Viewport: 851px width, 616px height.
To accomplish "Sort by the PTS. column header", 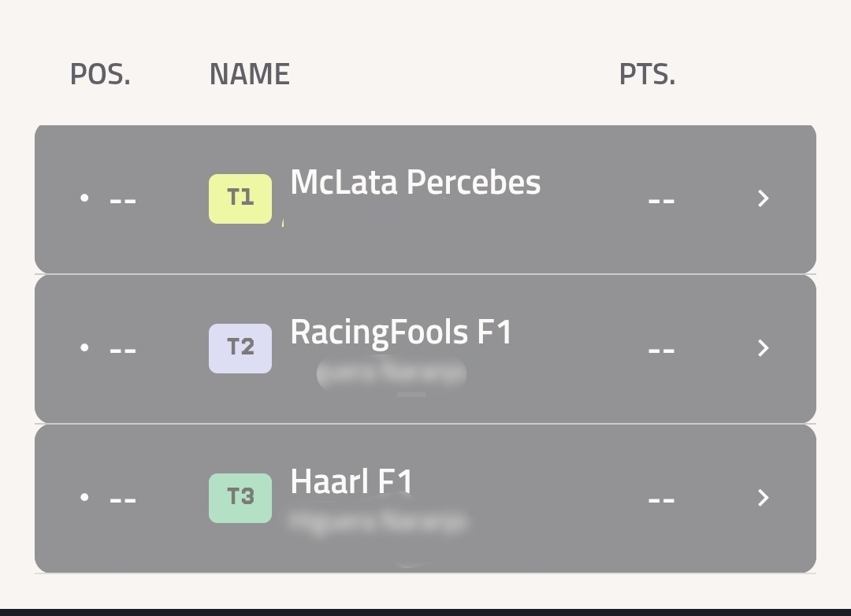I will click(x=647, y=74).
